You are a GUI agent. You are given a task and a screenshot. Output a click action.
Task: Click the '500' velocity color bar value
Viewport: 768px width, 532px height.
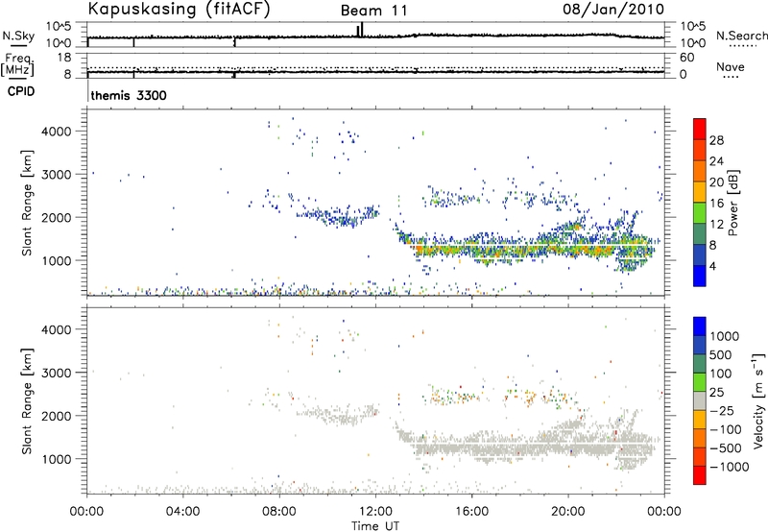coord(719,354)
